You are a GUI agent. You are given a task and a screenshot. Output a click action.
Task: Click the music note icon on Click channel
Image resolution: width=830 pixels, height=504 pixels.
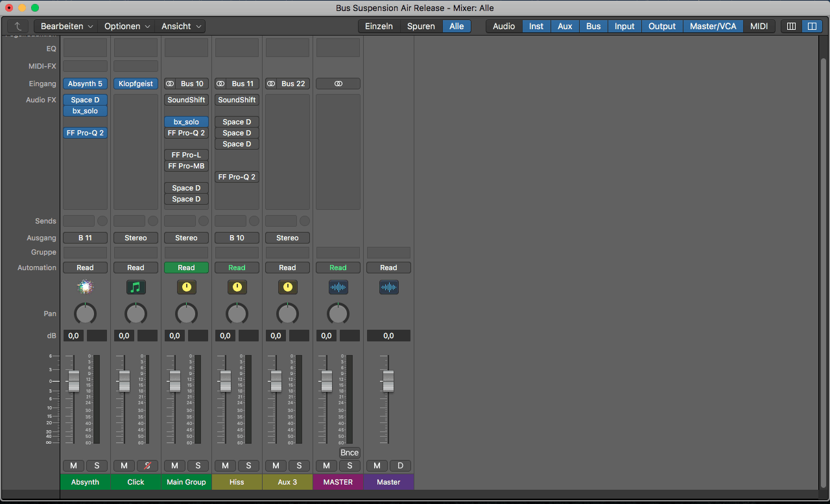pyautogui.click(x=136, y=287)
